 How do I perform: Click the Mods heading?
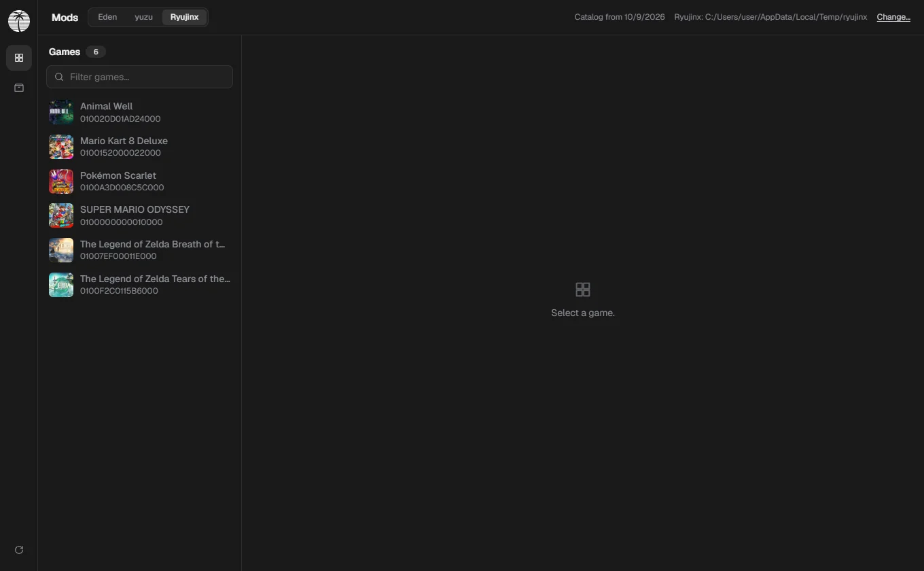click(x=65, y=18)
